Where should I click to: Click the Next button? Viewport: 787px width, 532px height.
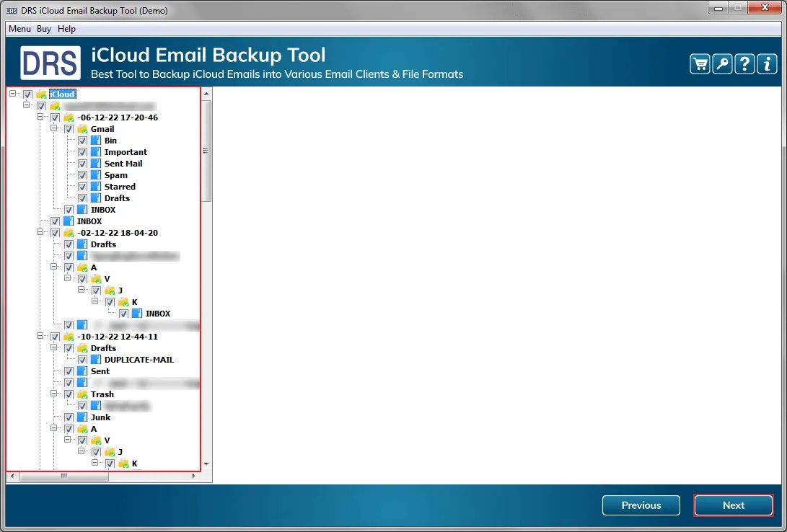click(734, 505)
